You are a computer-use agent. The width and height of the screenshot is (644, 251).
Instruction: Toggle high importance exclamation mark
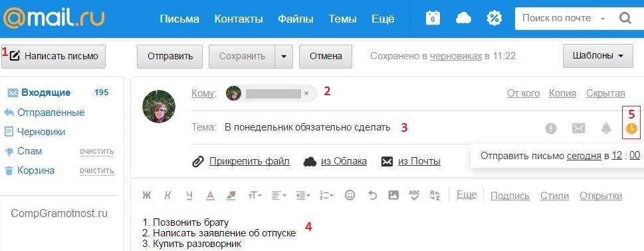coord(551,128)
